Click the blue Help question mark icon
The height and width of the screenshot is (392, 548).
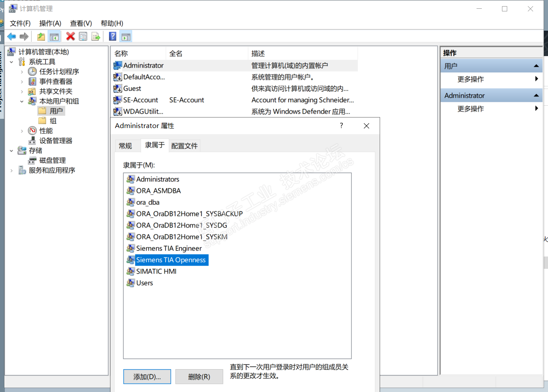pos(113,37)
